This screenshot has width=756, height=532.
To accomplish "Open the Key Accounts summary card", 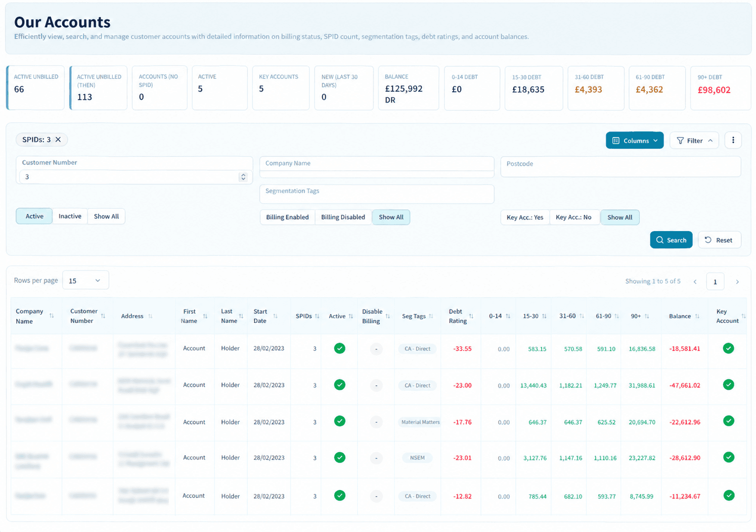I will pos(281,87).
